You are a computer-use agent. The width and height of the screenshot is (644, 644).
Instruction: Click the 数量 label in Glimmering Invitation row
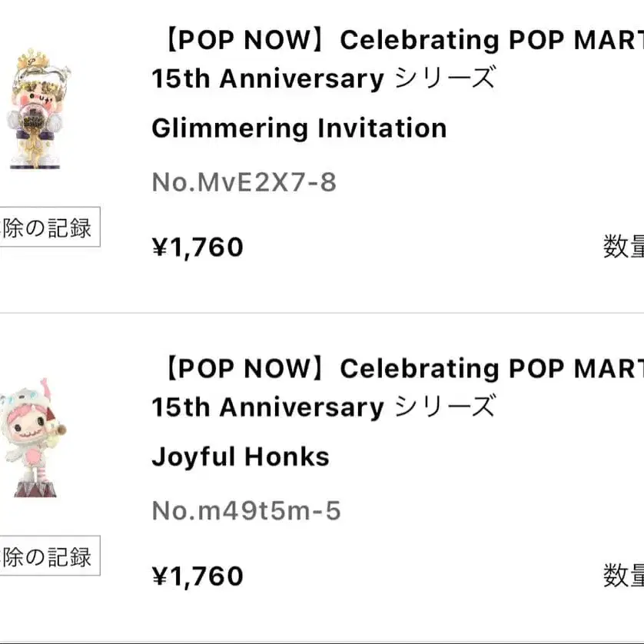tap(623, 246)
